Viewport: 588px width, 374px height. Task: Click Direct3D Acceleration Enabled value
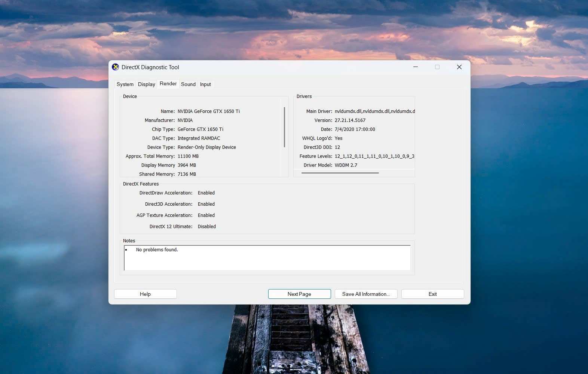pos(206,204)
